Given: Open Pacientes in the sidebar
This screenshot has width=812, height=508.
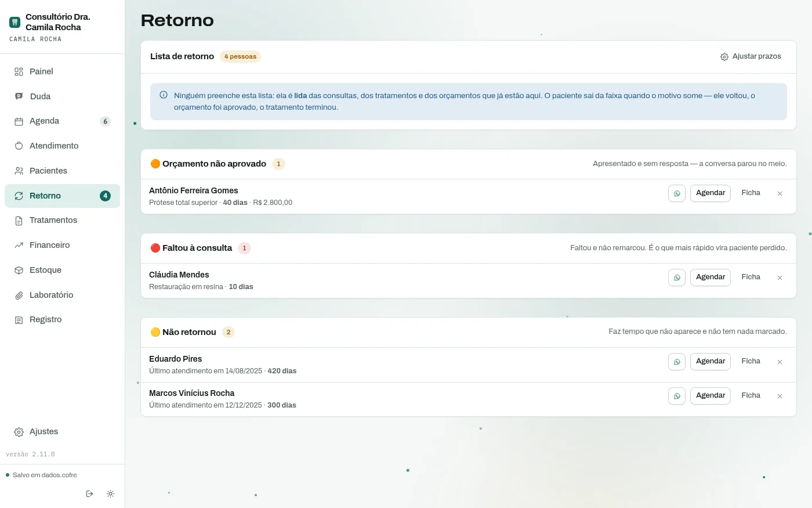Looking at the screenshot, I should point(62,171).
